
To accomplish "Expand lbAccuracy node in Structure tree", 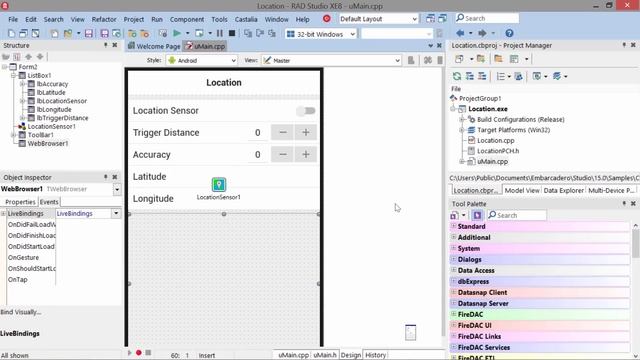I will click(x=23, y=84).
